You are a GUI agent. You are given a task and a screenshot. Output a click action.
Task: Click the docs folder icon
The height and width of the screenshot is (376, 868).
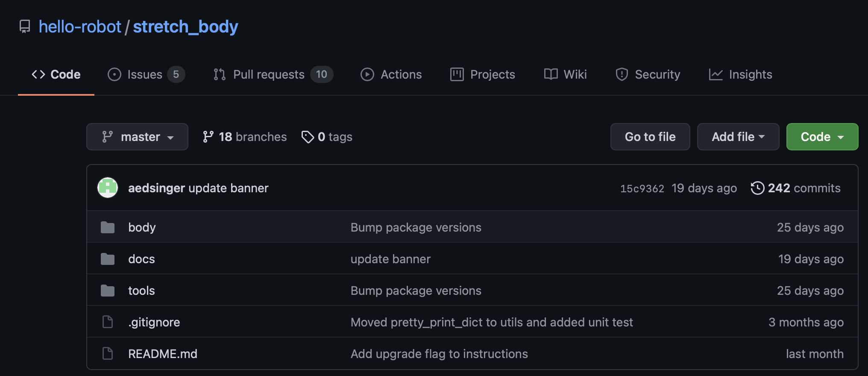(108, 259)
